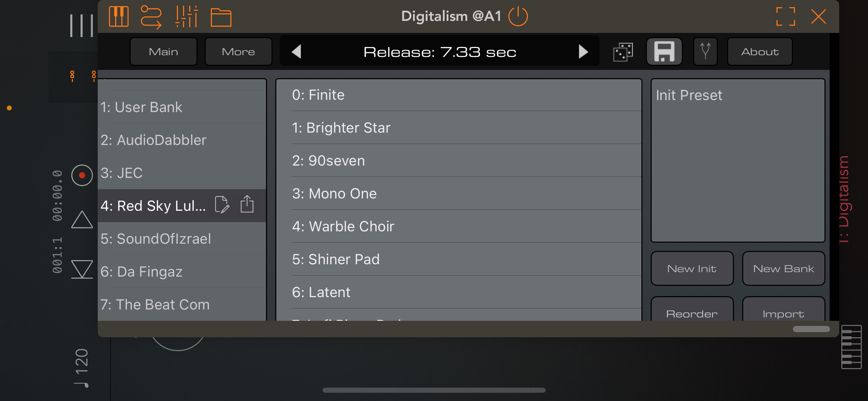This screenshot has width=868, height=401.
Task: Switch to the More tab
Action: point(239,52)
